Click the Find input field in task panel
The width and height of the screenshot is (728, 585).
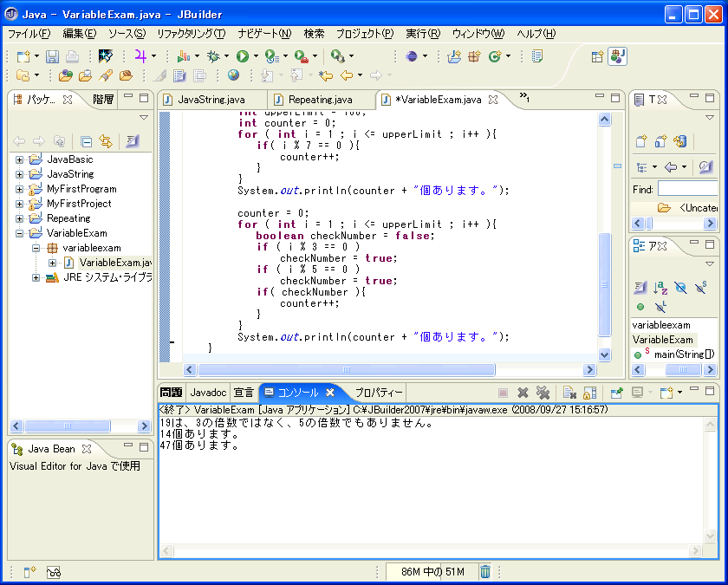(x=687, y=189)
